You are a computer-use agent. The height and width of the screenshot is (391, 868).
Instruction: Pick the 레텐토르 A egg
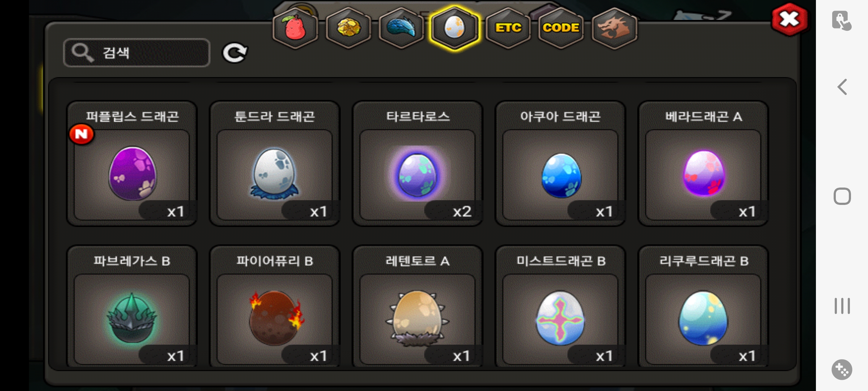[418, 307]
